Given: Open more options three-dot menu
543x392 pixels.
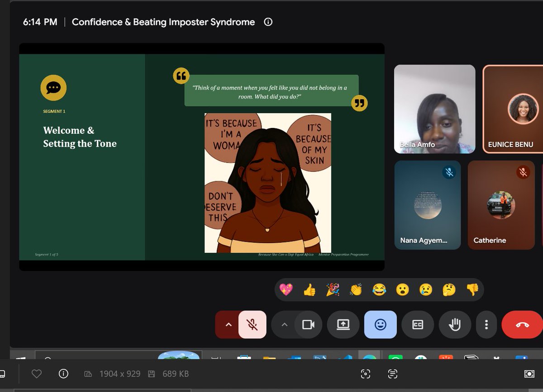Looking at the screenshot, I should [x=486, y=325].
